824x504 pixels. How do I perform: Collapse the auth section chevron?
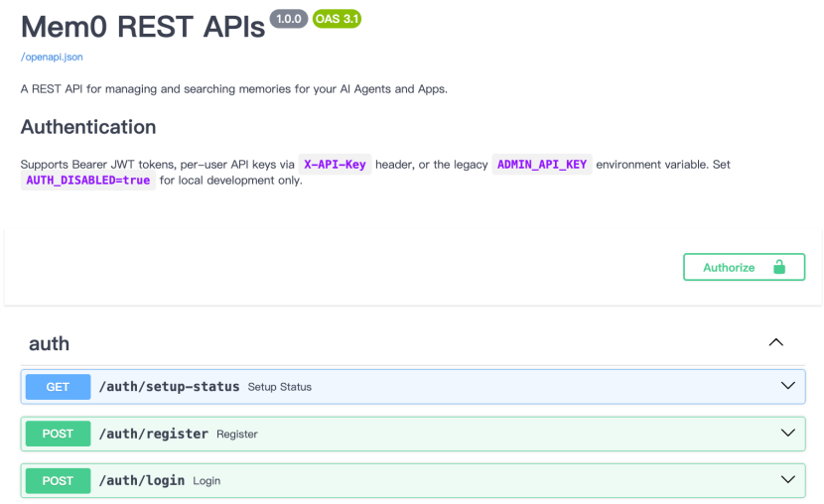coord(775,343)
